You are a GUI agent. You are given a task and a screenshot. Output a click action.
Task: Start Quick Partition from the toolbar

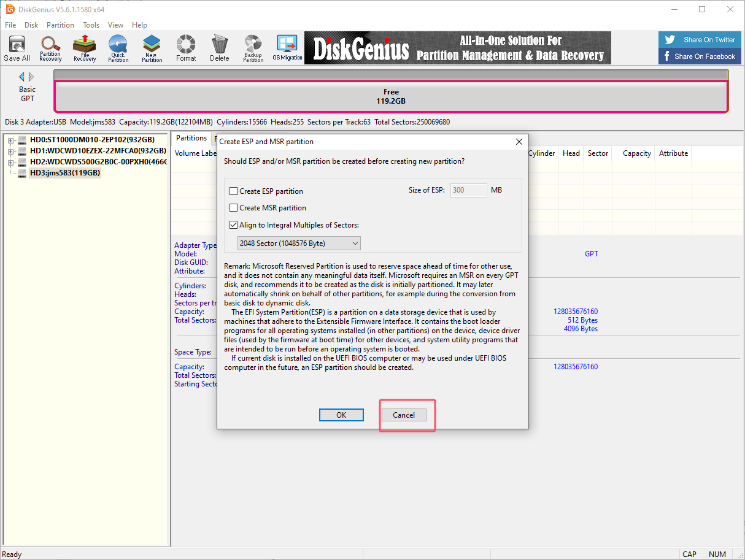[x=118, y=48]
